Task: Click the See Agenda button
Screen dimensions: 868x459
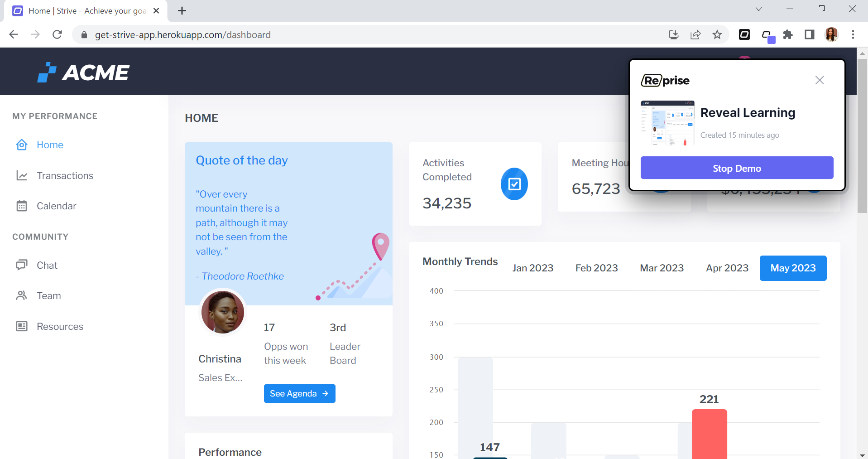Action: pos(299,393)
